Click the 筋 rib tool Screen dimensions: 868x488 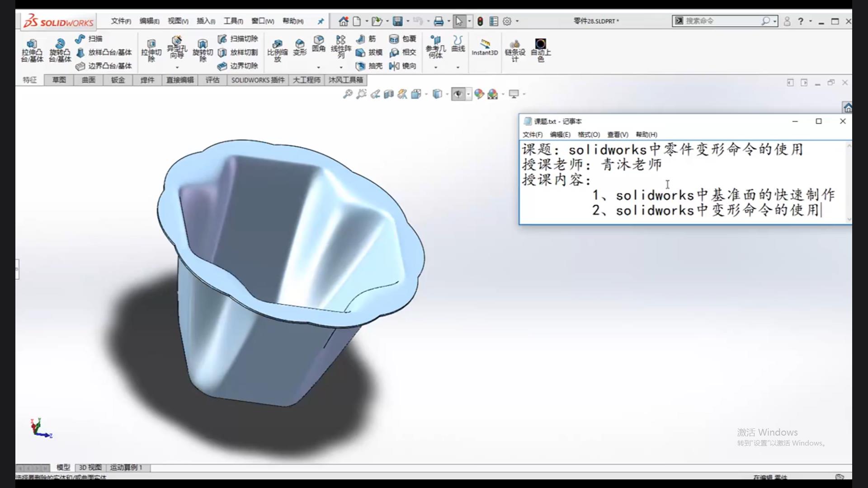pos(366,39)
